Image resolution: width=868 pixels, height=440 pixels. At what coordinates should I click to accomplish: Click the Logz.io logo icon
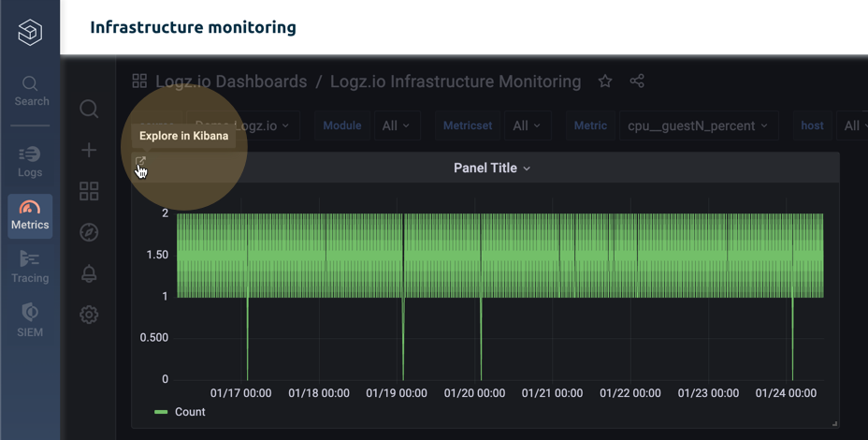30,34
